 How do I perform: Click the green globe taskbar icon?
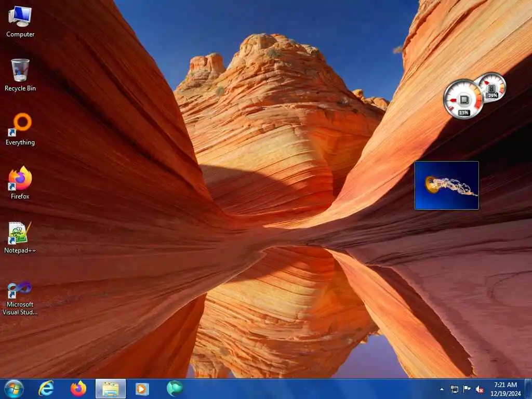(x=175, y=389)
